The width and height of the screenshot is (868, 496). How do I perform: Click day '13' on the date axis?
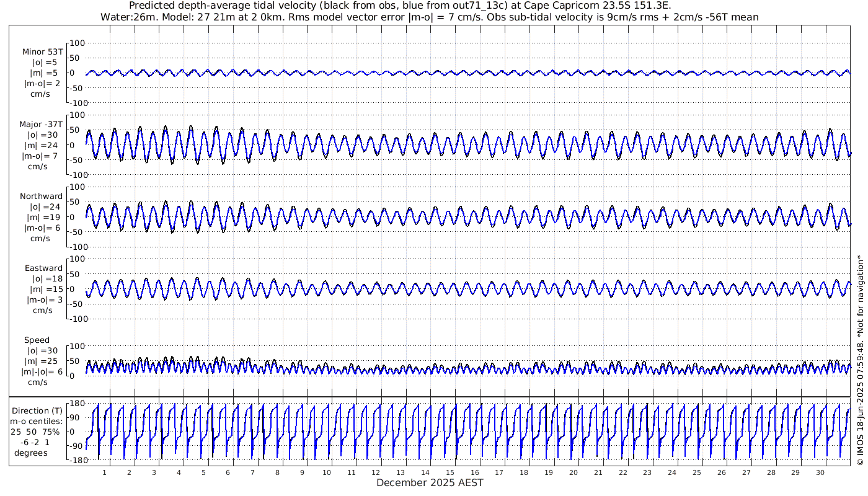(401, 472)
